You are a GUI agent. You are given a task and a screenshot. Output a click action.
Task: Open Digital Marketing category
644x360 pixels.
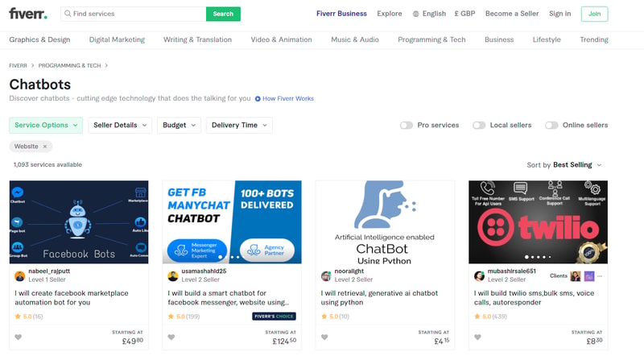[117, 39]
